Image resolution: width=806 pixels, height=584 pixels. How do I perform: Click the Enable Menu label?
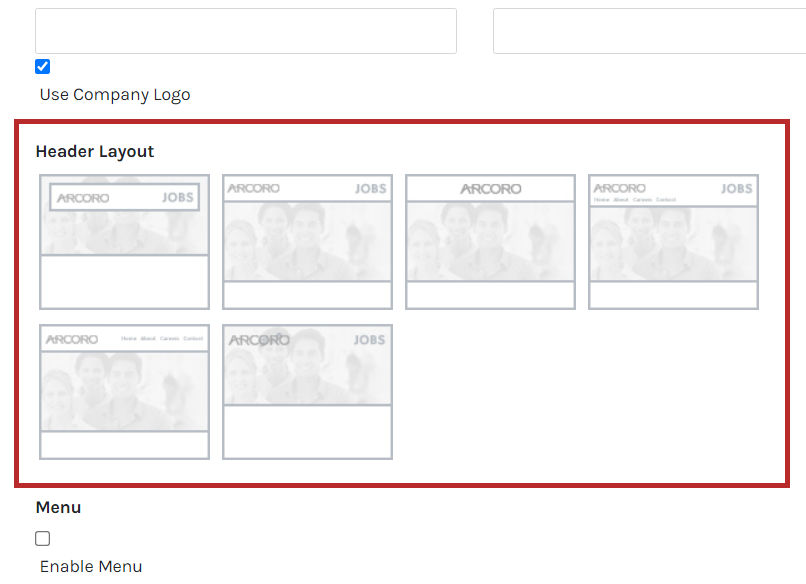(91, 567)
